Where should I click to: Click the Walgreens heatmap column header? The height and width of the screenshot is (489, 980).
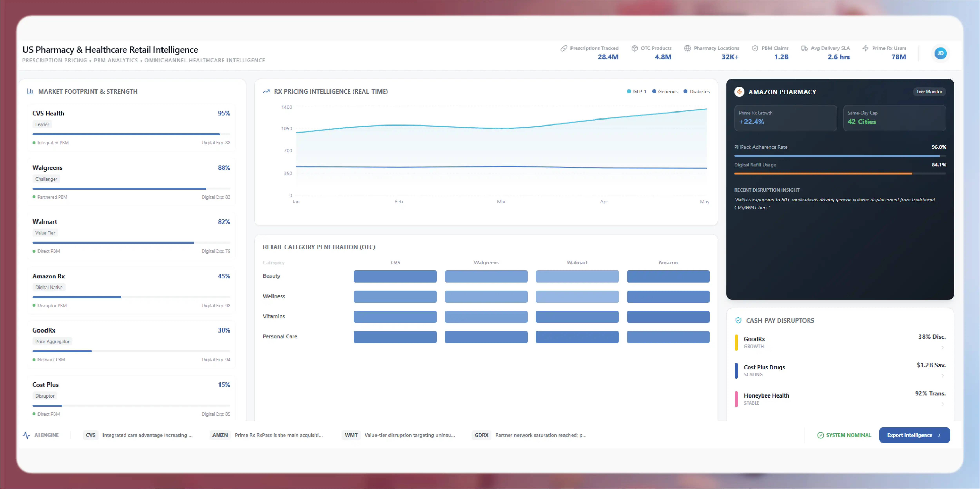(x=486, y=263)
